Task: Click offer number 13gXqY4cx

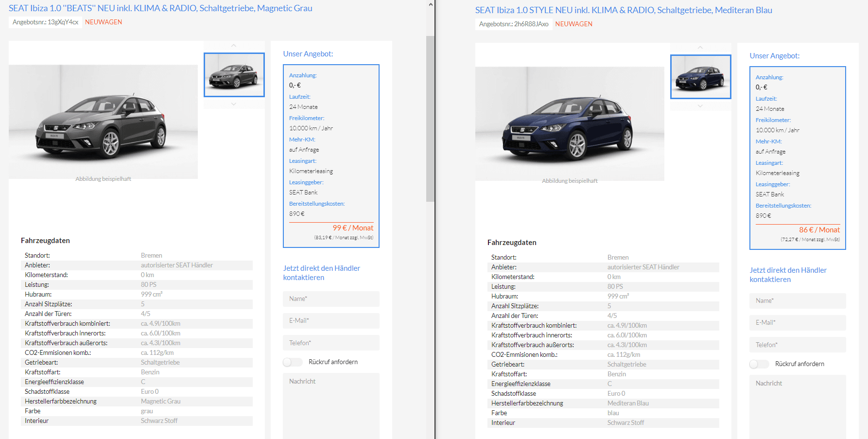Action: [x=63, y=22]
